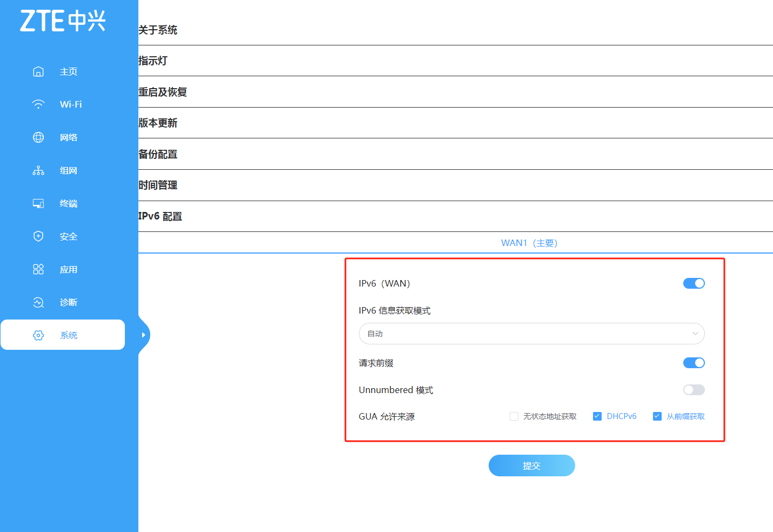This screenshot has width=773, height=532.
Task: Open 安全 menu label
Action: (x=69, y=236)
